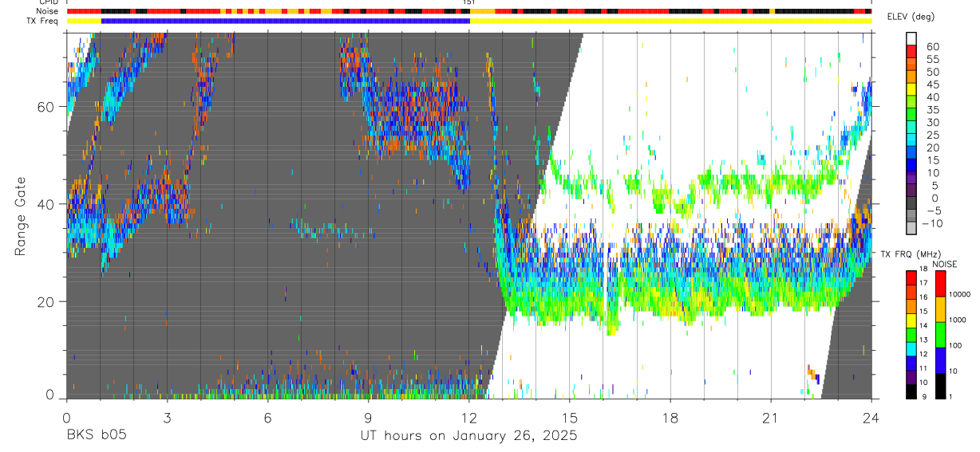Click the TX FRQ legend value '14'
The image size is (980, 452).
pyautogui.click(x=924, y=326)
